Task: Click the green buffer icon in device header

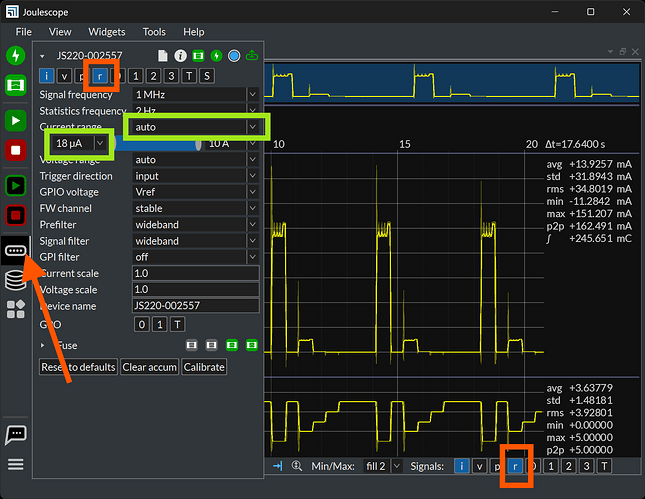Action: (x=198, y=56)
